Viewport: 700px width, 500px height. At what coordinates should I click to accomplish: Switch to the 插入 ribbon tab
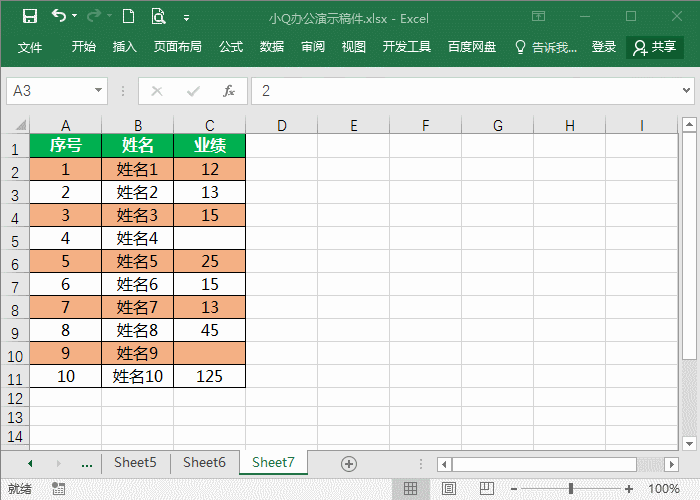point(124,46)
